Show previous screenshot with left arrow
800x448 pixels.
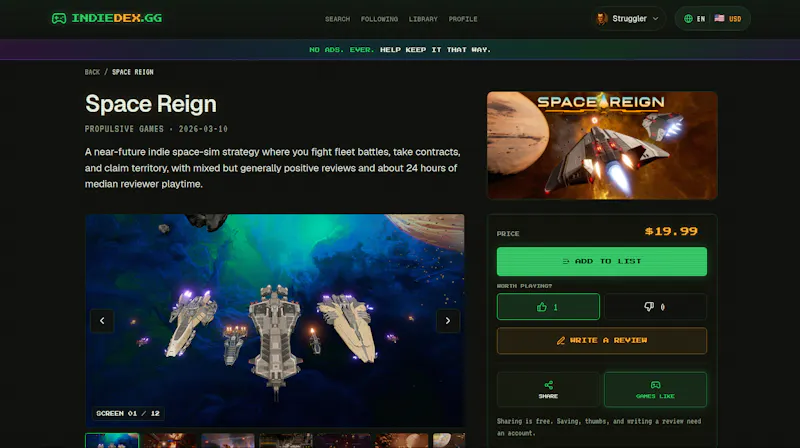coord(102,320)
